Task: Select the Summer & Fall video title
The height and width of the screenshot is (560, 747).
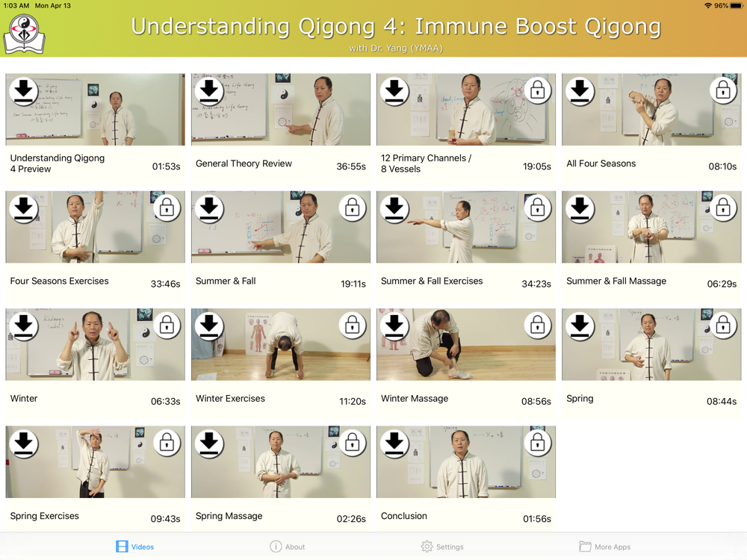Action: (226, 281)
